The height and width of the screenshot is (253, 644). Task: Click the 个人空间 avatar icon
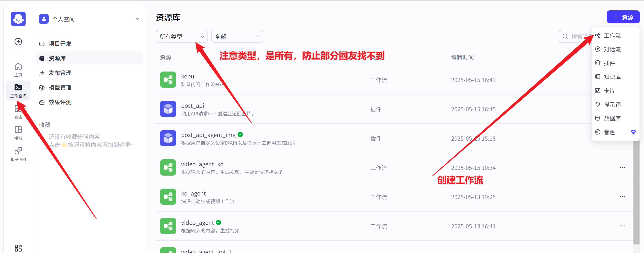tap(44, 19)
